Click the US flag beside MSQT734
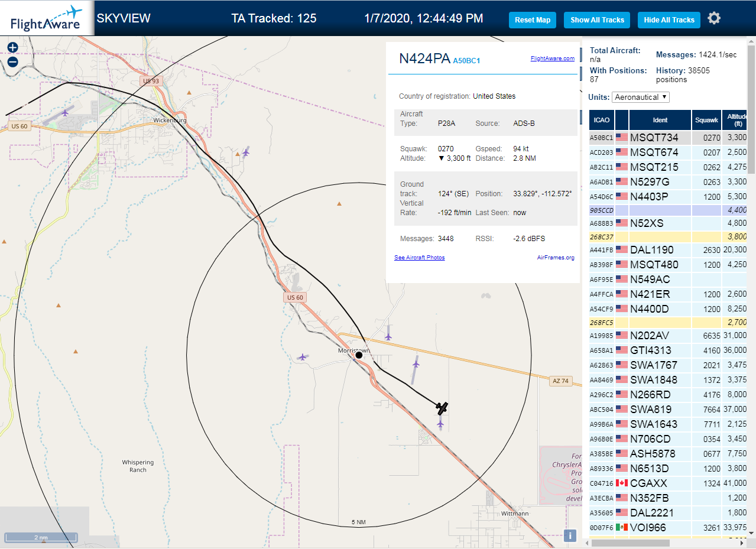Image resolution: width=756 pixels, height=549 pixels. (622, 138)
